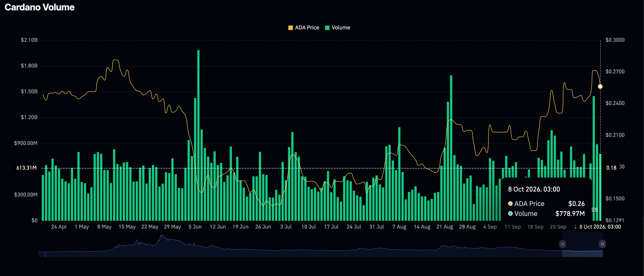This screenshot has width=644, height=276.
Task: Click the 21 Aug date axis label
Action: [445, 227]
